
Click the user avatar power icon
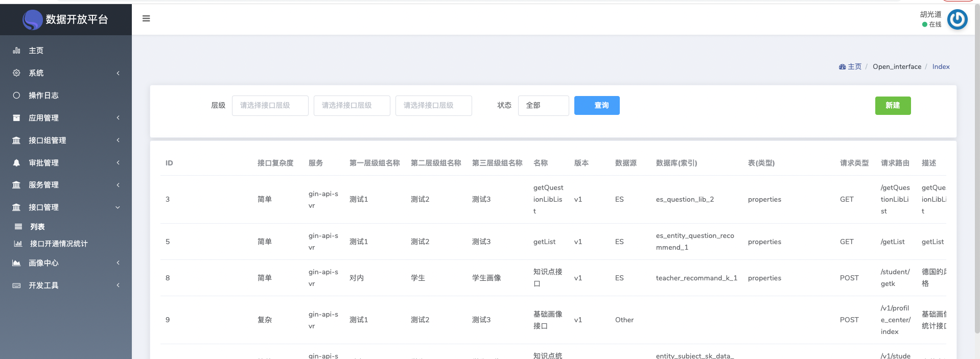coord(957,19)
